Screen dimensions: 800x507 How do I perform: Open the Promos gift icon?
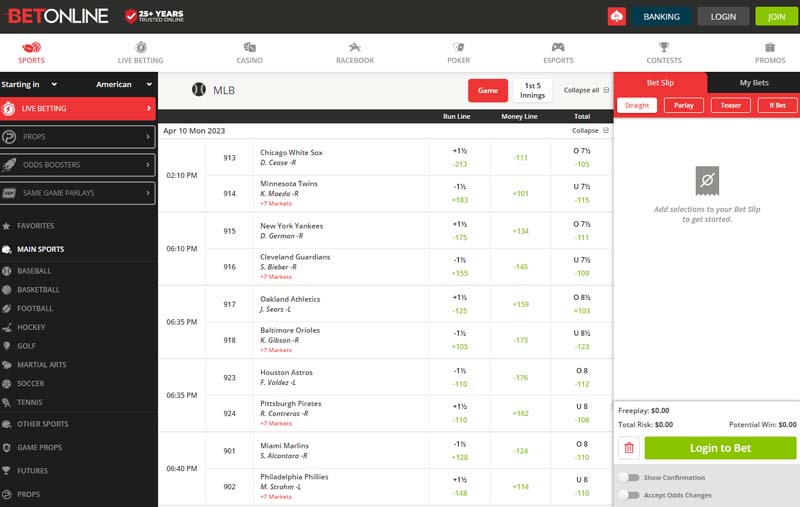770,47
